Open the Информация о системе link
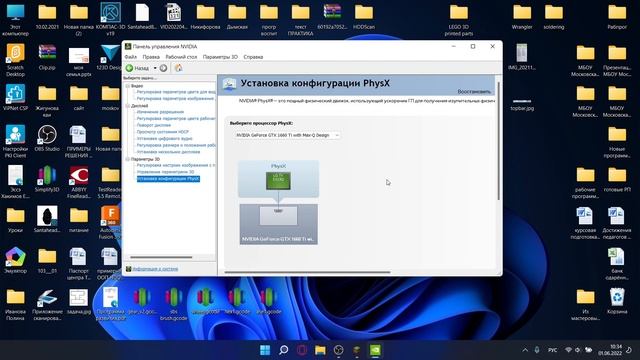640x360 pixels. point(155,269)
